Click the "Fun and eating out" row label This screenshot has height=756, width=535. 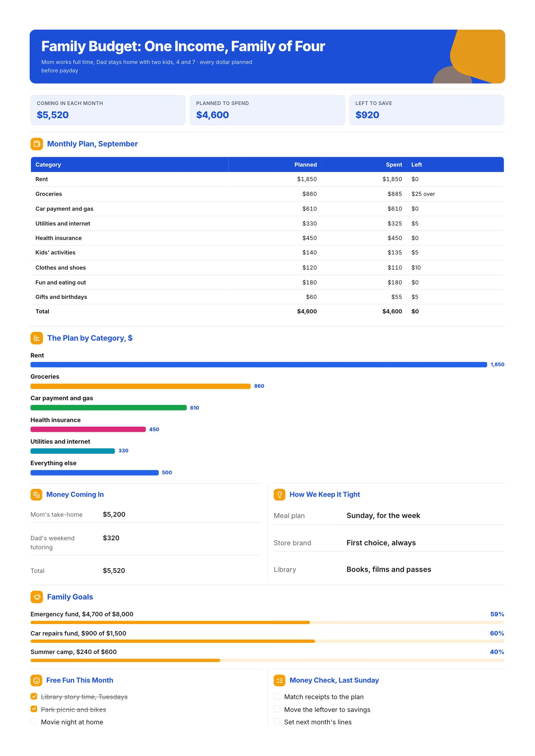[61, 282]
